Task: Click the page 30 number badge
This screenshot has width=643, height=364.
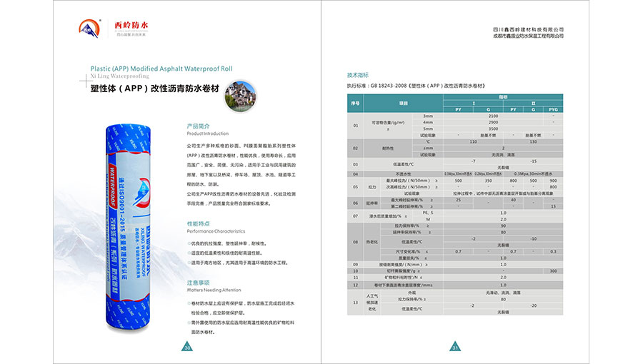Action: pos(188,348)
